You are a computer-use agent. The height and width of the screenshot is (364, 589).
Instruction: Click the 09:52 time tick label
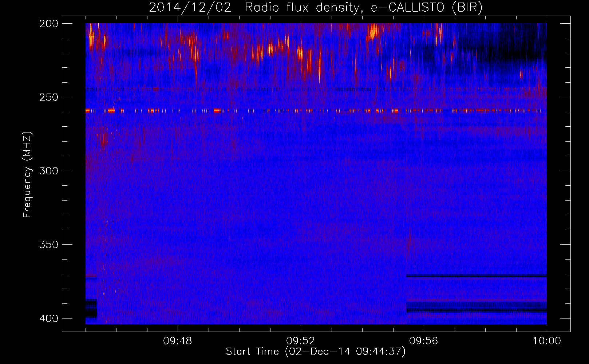[301, 341]
